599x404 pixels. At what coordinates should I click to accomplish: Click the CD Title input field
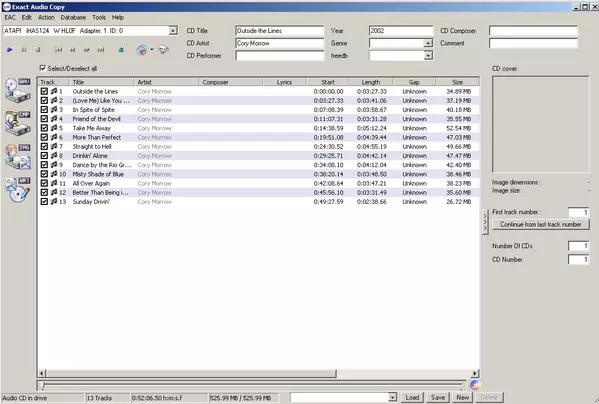pos(280,31)
